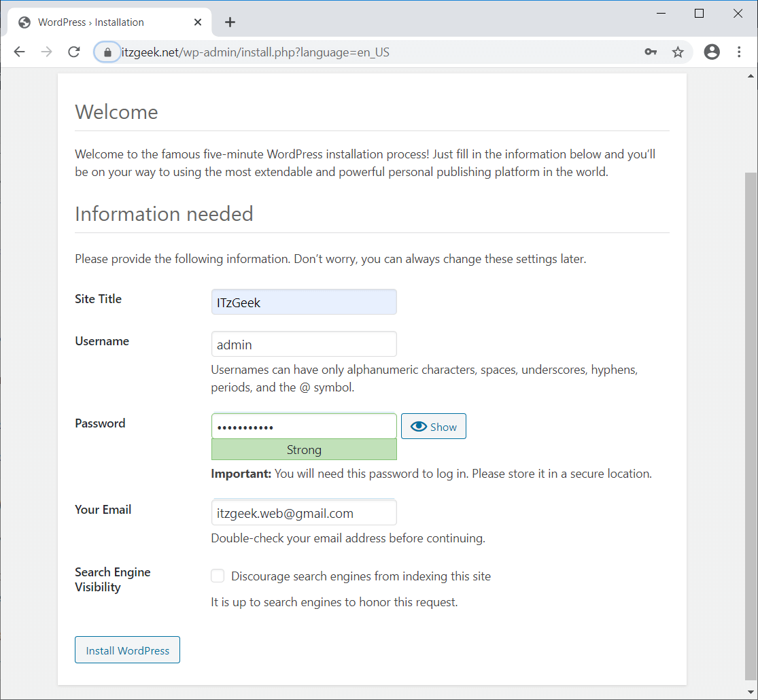Click the Username label

(102, 340)
